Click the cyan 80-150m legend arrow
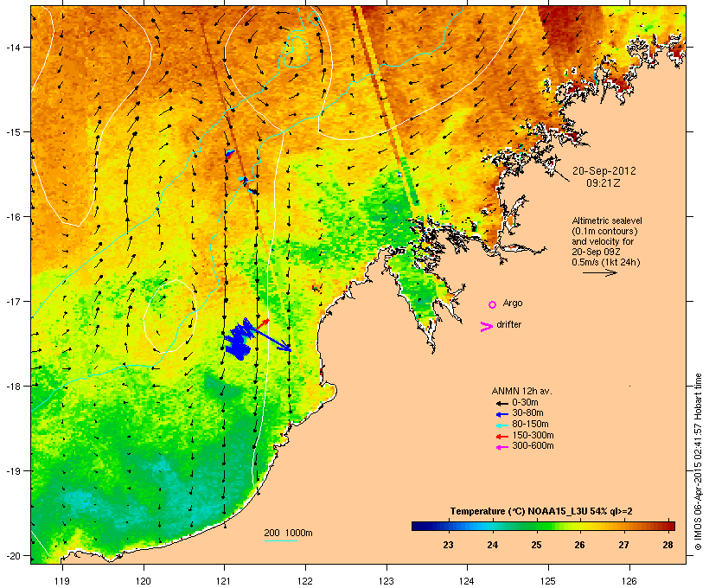Image resolution: width=709 pixels, height=588 pixels. point(501,425)
